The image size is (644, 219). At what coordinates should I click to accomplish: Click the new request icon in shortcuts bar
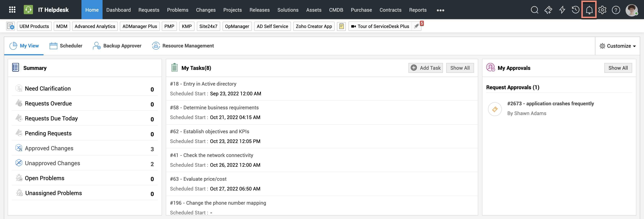click(11, 26)
